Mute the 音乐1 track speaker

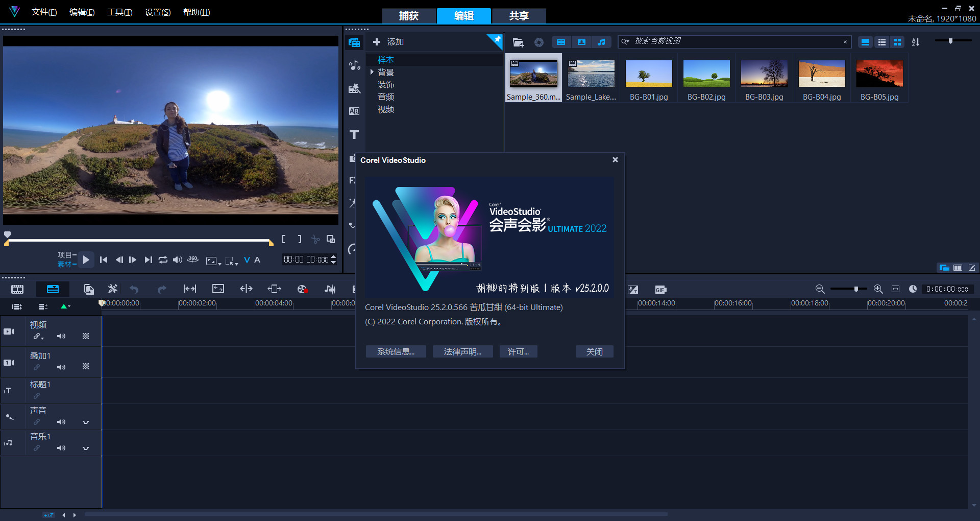(61, 448)
